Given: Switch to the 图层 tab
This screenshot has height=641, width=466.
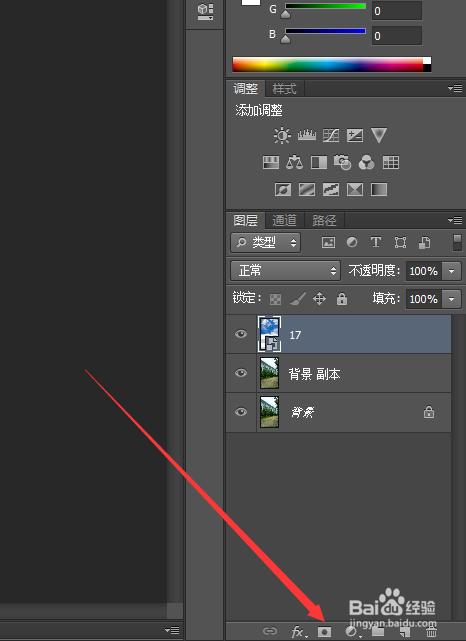Looking at the screenshot, I should coord(246,221).
